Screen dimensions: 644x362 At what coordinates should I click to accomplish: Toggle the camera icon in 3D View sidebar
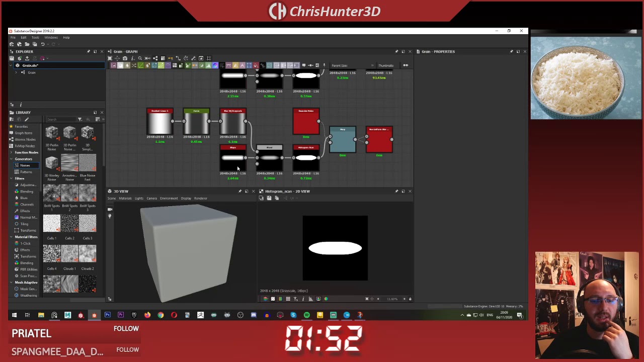110,209
